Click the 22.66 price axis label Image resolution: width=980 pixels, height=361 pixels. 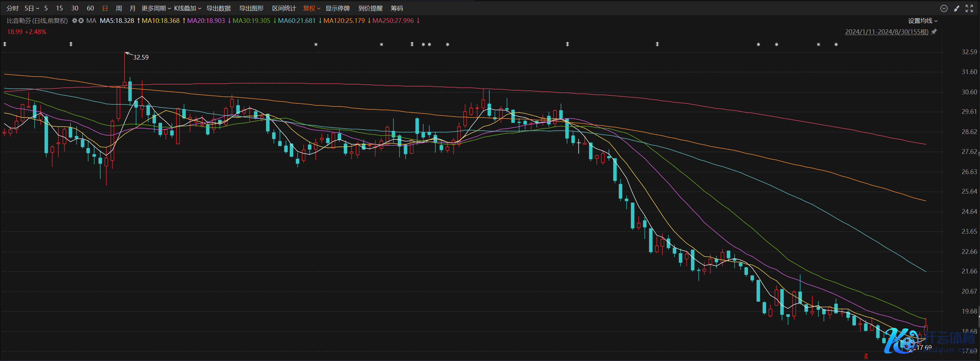pyautogui.click(x=969, y=252)
